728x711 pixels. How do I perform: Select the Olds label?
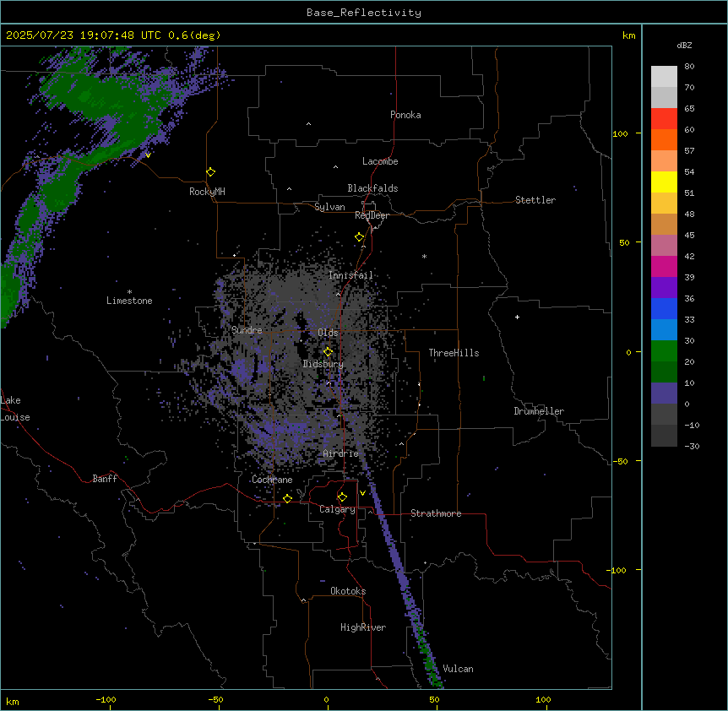[x=328, y=333]
